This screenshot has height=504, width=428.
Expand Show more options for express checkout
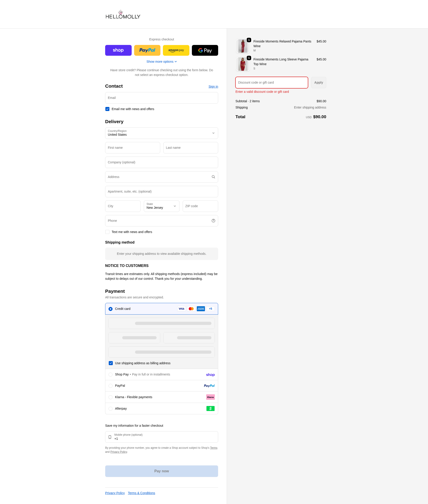(x=161, y=62)
